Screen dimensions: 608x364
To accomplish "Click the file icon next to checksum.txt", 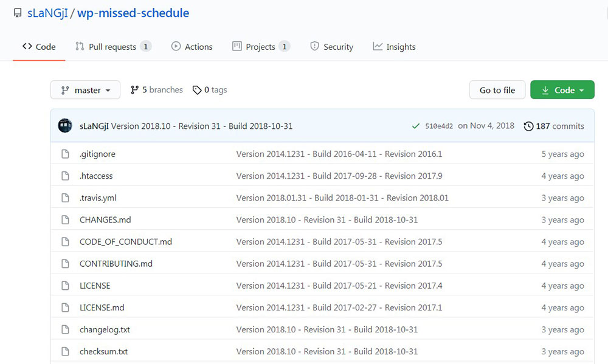I will tap(65, 351).
